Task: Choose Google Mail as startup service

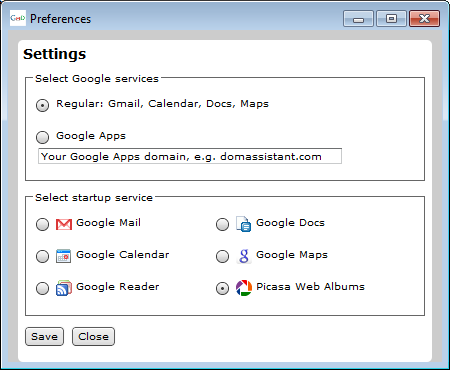Action: coord(42,224)
